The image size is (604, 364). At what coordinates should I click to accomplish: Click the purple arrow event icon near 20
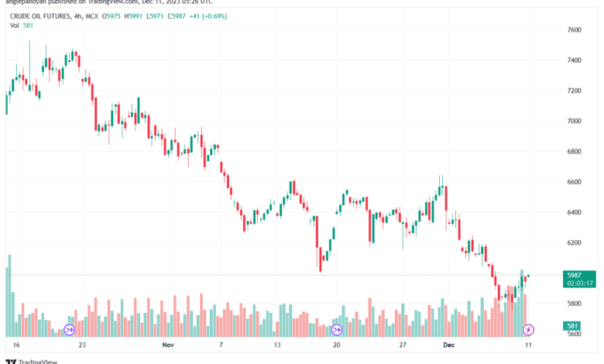337,330
